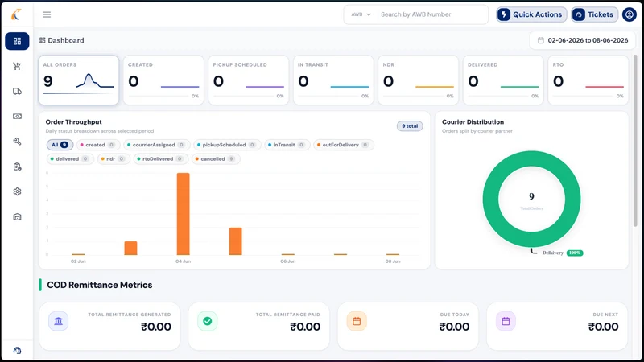644x362 pixels.
Task: Open the user profile avatar icon
Action: tap(630, 14)
